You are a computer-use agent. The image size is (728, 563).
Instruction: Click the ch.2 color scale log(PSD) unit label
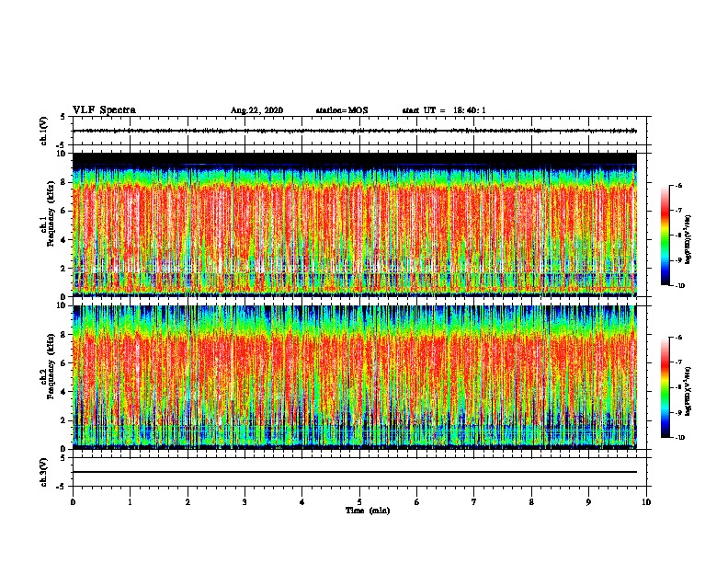tap(689, 392)
